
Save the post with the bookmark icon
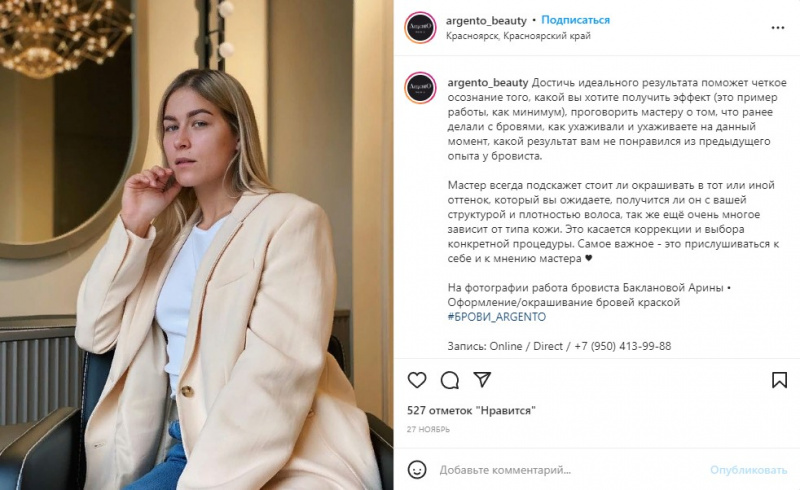(779, 380)
